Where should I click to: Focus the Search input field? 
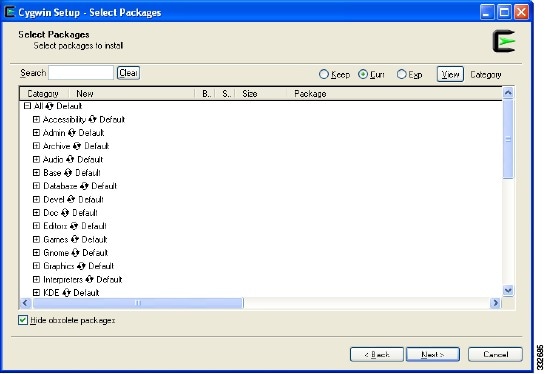click(81, 73)
